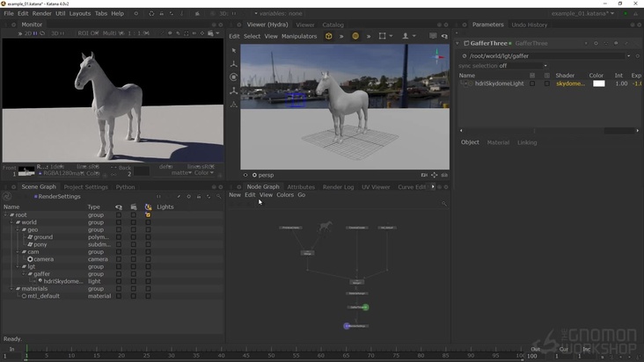Toggle mute checkbox for hdriSkydomeLight
Viewport: 644px width, 362px height.
click(x=532, y=83)
